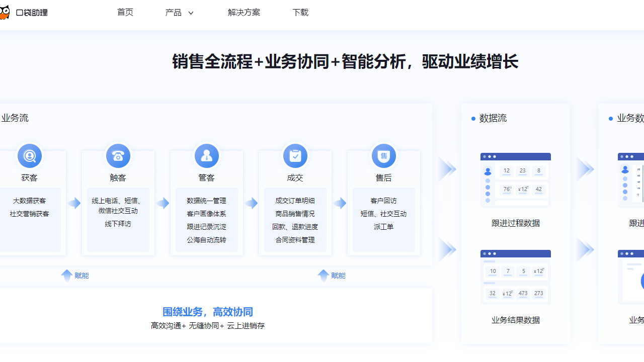Click the 获客 magnifier icon
Viewport: 644px width, 362px height.
(29, 156)
